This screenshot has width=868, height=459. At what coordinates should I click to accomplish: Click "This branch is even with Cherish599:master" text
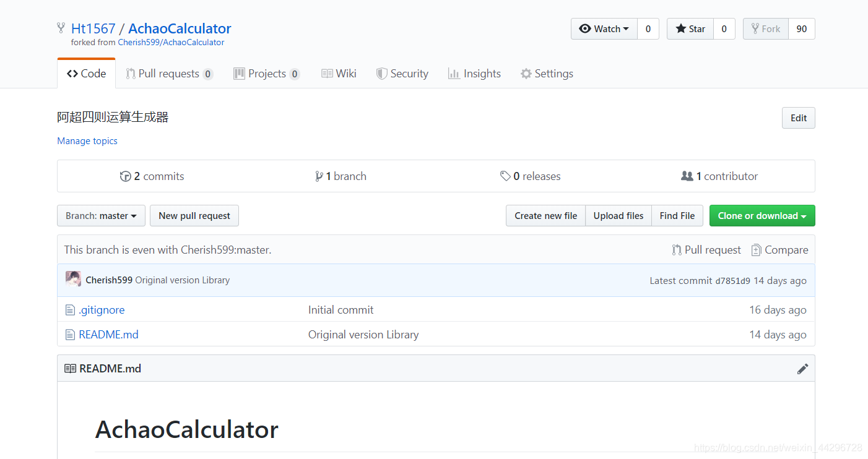[x=168, y=250]
